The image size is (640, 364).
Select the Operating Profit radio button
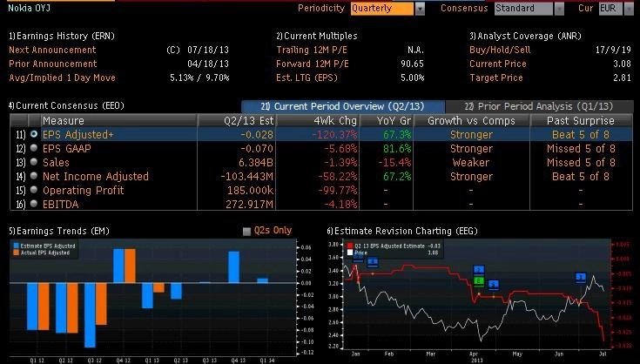tap(34, 190)
